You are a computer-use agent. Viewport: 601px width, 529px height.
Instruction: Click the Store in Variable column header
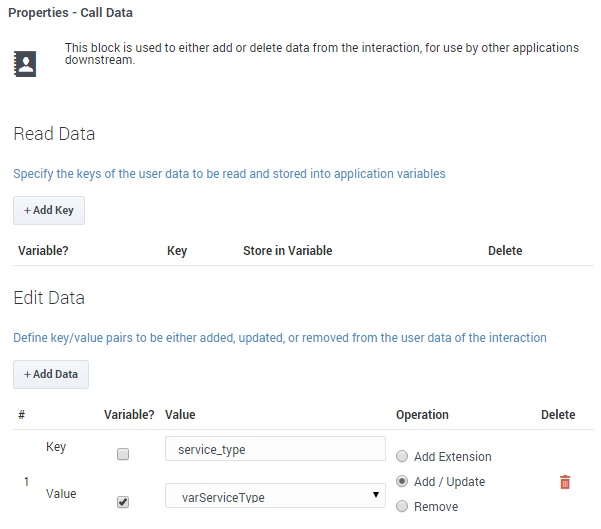[287, 251]
